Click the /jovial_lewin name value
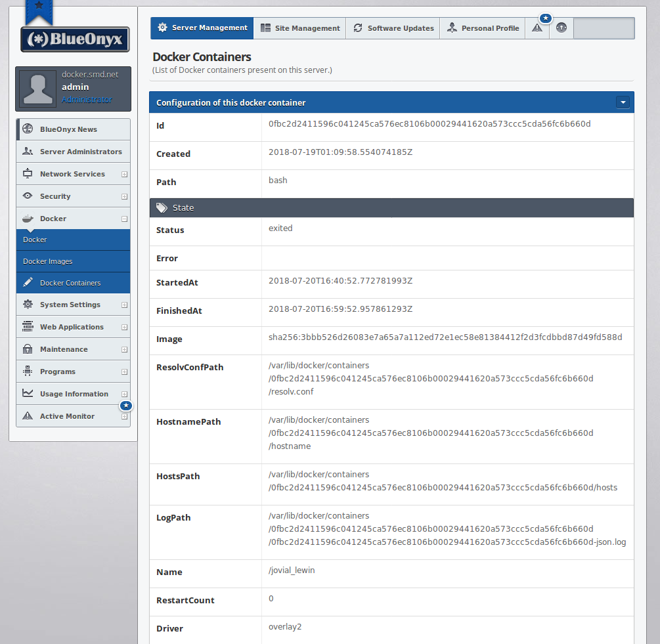The width and height of the screenshot is (660, 644). 292,570
